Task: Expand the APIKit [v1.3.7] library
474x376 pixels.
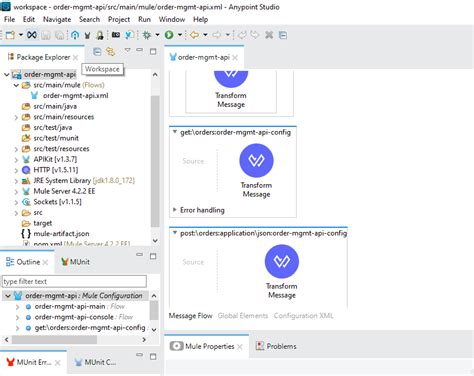Action: point(16,159)
